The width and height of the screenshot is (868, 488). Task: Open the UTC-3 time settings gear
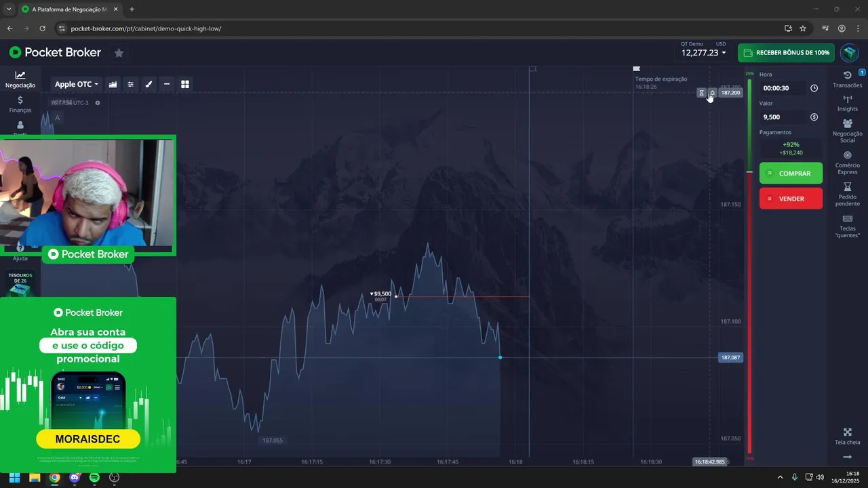pyautogui.click(x=98, y=103)
